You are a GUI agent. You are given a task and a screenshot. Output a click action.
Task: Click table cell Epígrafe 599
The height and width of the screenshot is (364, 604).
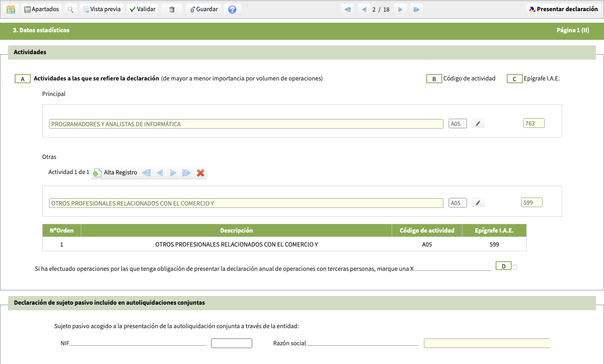point(494,245)
